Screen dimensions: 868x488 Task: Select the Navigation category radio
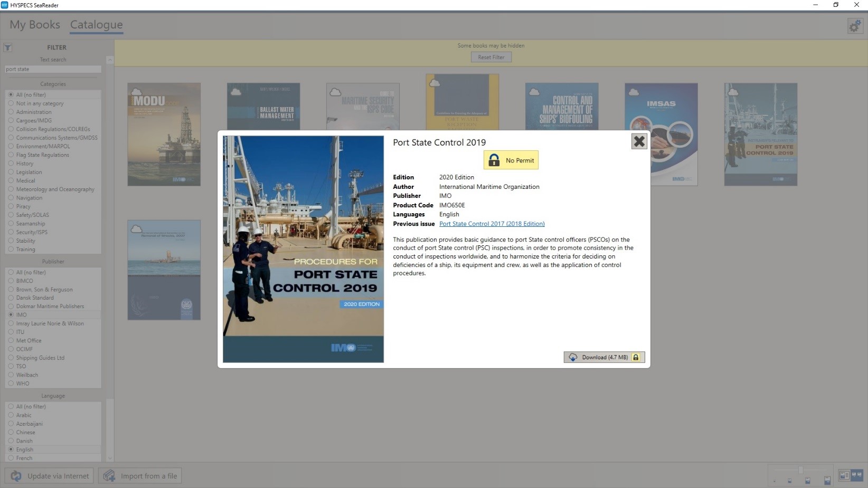11,198
